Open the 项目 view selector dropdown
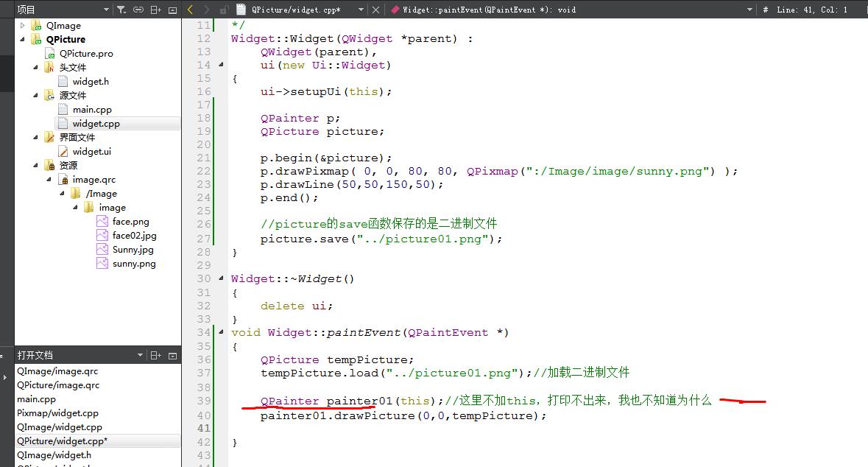 (106, 10)
